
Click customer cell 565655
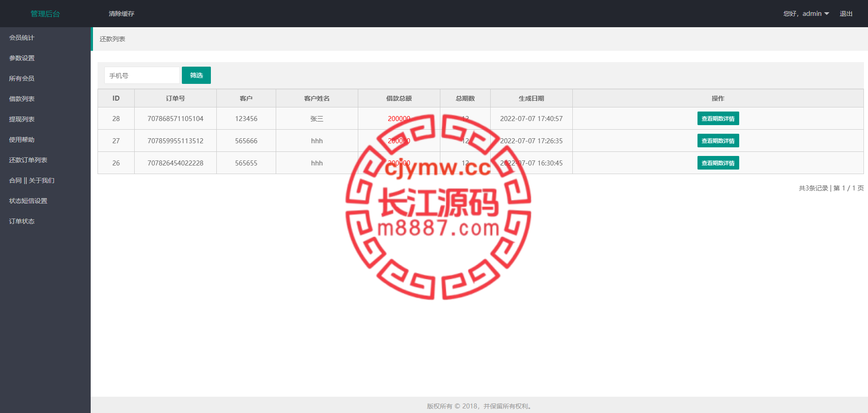(x=246, y=163)
